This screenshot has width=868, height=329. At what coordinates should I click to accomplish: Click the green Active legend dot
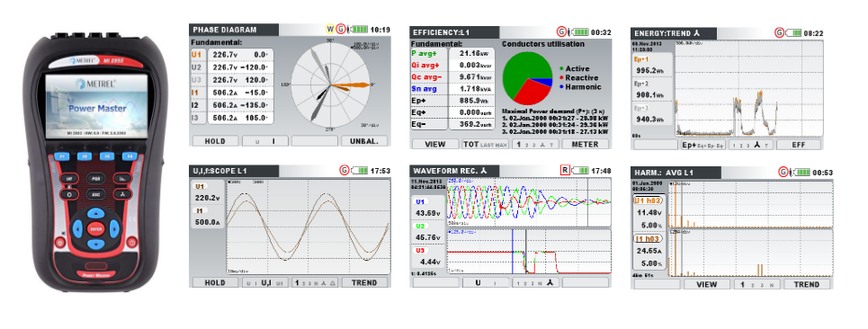(561, 68)
